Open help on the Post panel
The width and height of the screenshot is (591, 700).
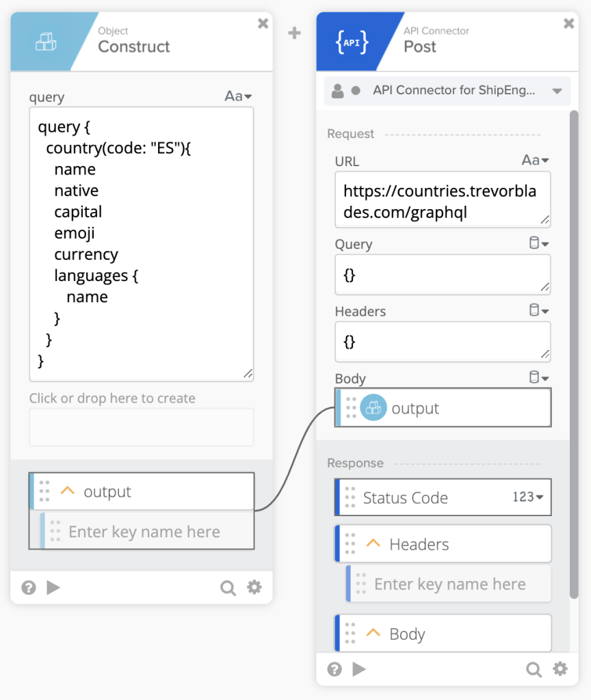(334, 669)
